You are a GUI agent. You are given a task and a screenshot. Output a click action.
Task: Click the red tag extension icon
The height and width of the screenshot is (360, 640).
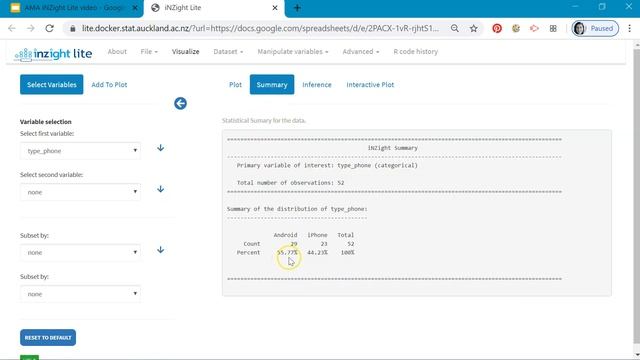pos(534,28)
